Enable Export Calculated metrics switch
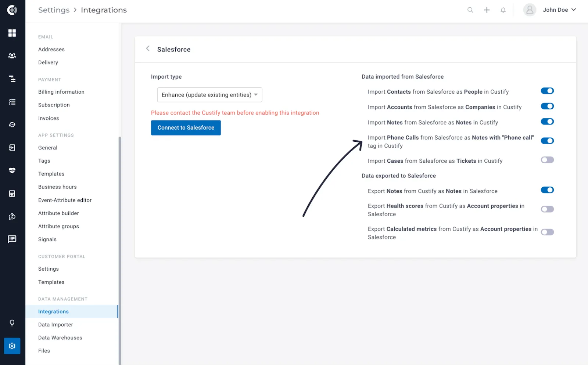 [x=547, y=232]
